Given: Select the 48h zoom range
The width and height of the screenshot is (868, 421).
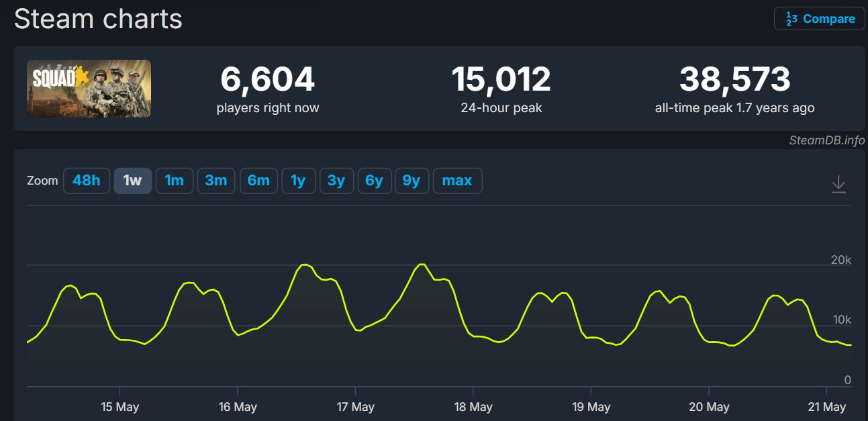Looking at the screenshot, I should 87,181.
